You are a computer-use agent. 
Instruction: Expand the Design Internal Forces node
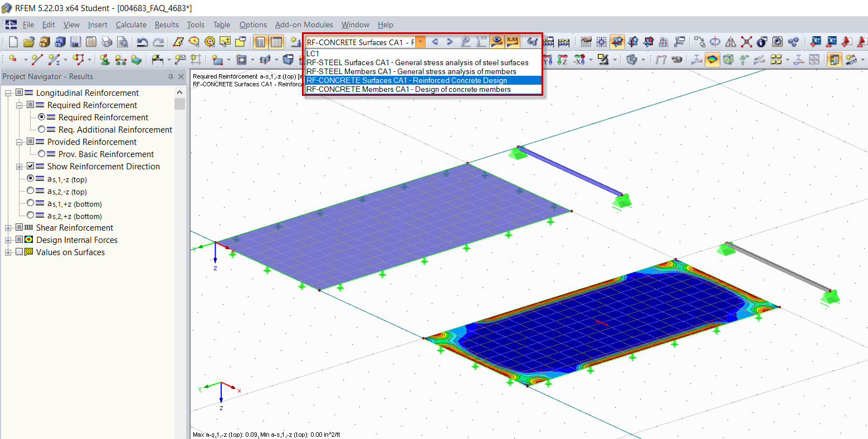click(x=7, y=240)
